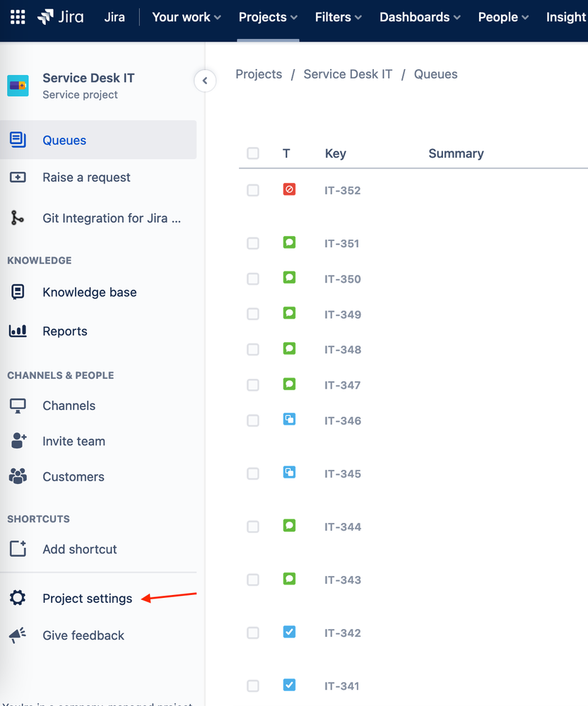Click the Queues sidebar icon

pyautogui.click(x=18, y=140)
